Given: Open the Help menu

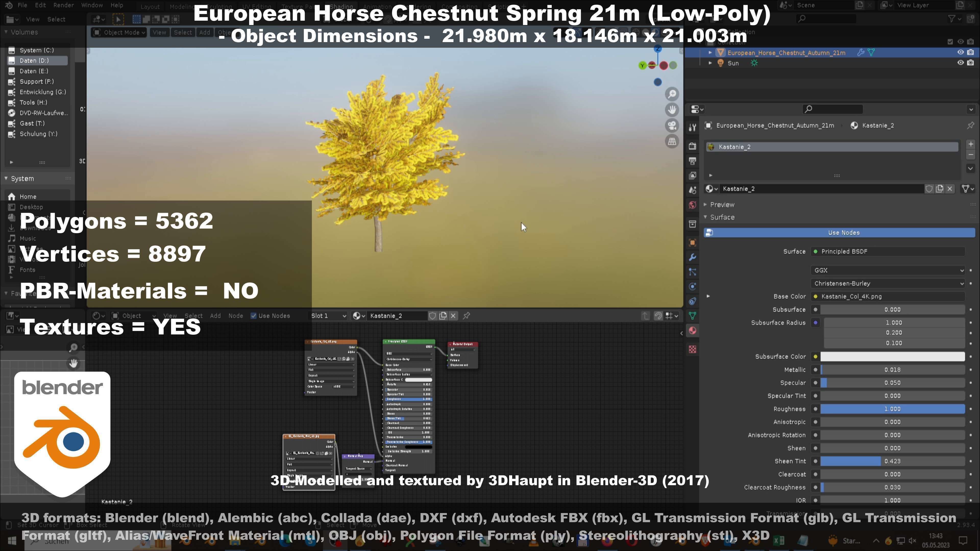Looking at the screenshot, I should pos(116,5).
